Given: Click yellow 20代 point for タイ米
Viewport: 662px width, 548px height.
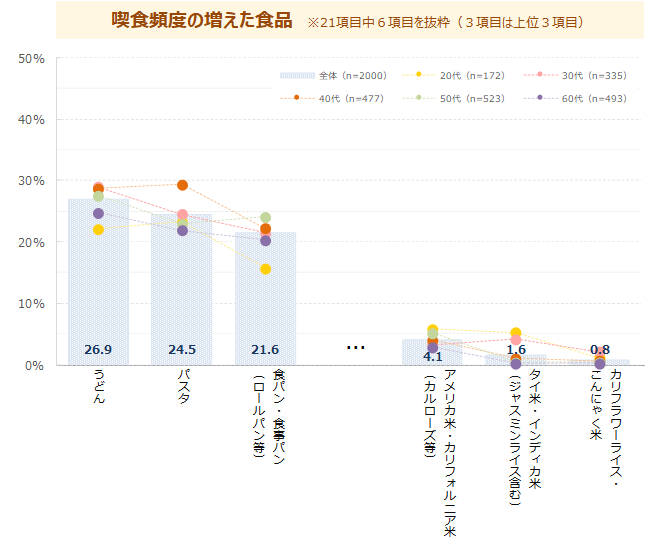Looking at the screenshot, I should 516,333.
